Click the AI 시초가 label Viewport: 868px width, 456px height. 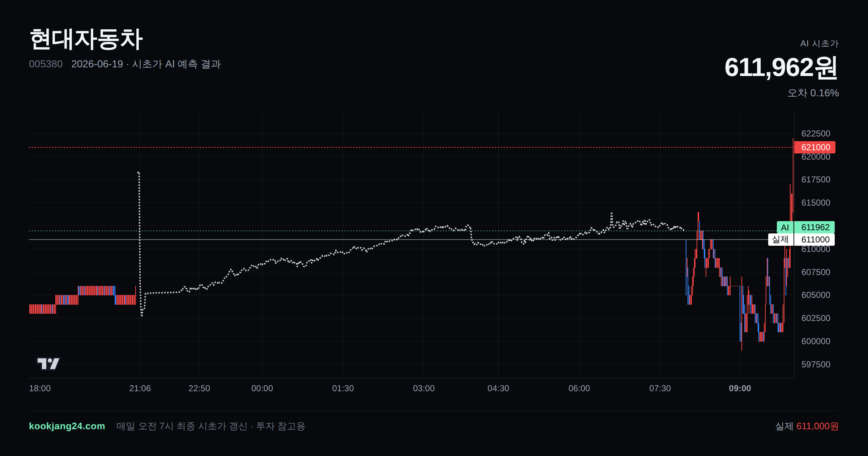(820, 44)
